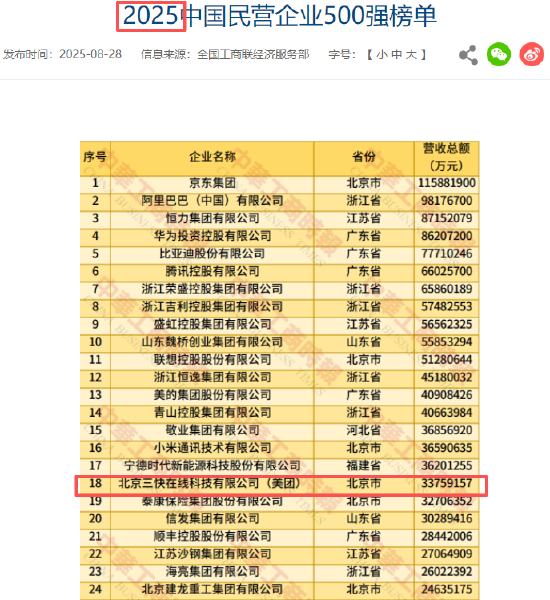
Task: Click the 恒力集团有限公司 cell
Action: [x=212, y=218]
